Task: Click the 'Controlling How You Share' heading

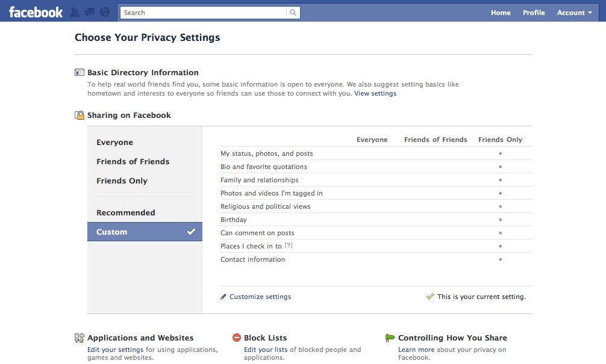Action: tap(452, 338)
